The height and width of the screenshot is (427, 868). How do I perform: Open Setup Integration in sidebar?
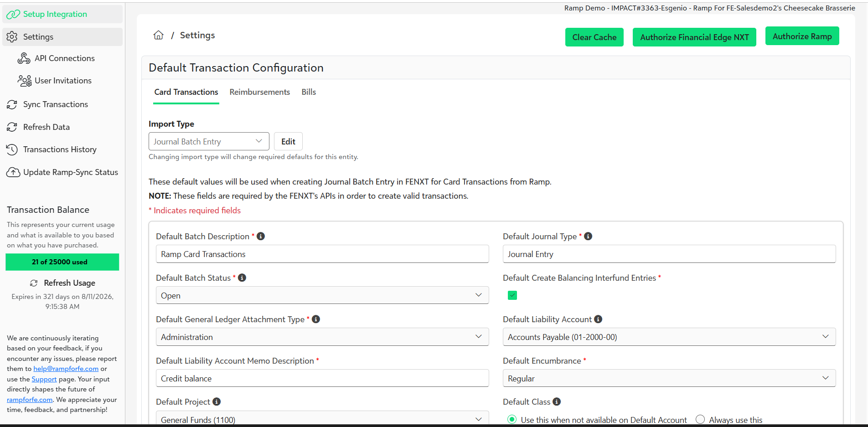62,14
